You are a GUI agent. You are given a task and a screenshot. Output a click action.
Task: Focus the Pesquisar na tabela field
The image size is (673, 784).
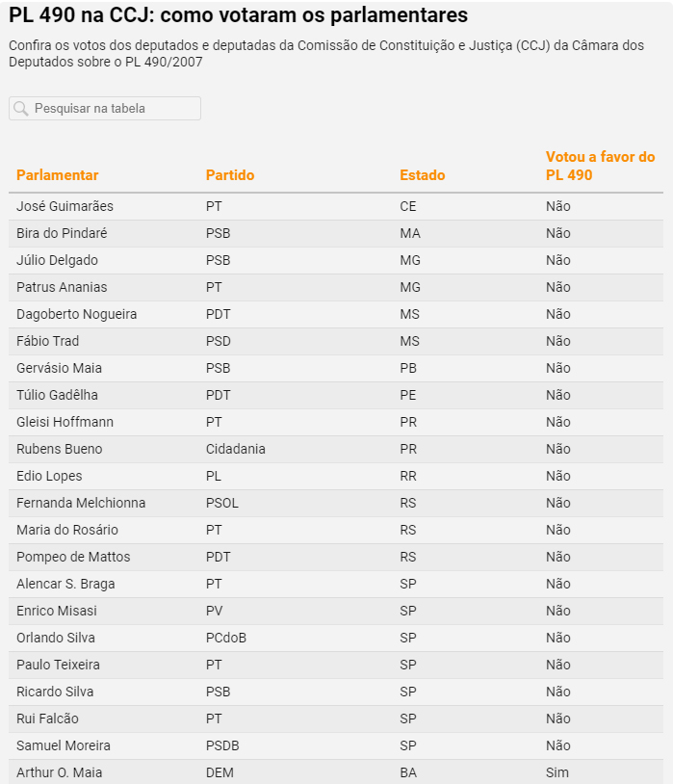105,109
